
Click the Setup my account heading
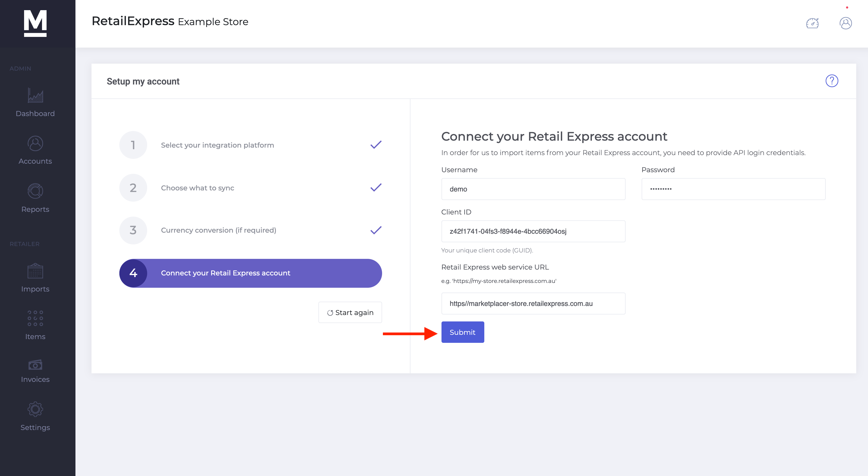pyautogui.click(x=143, y=82)
